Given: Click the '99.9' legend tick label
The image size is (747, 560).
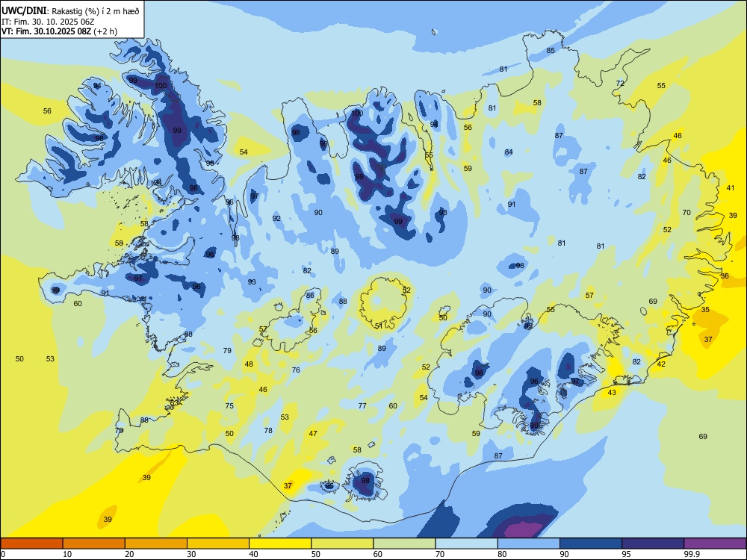Looking at the screenshot, I should pyautogui.click(x=692, y=554).
